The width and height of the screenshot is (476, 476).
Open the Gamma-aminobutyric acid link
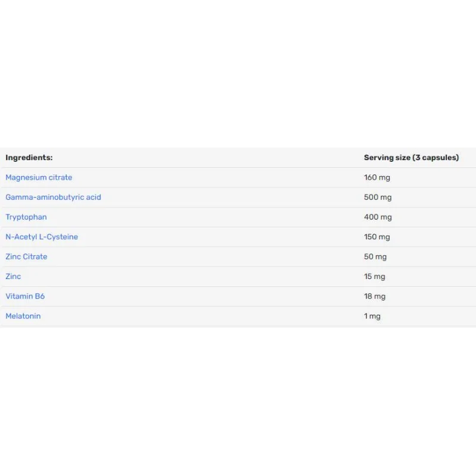[53, 197]
